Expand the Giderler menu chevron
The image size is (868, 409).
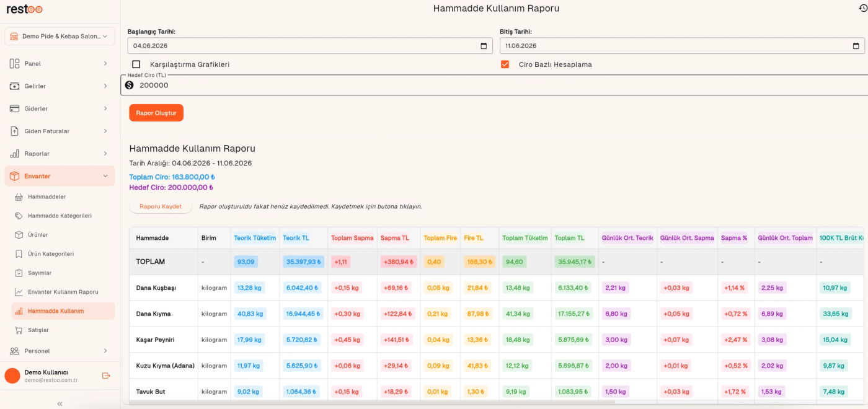[x=105, y=108]
